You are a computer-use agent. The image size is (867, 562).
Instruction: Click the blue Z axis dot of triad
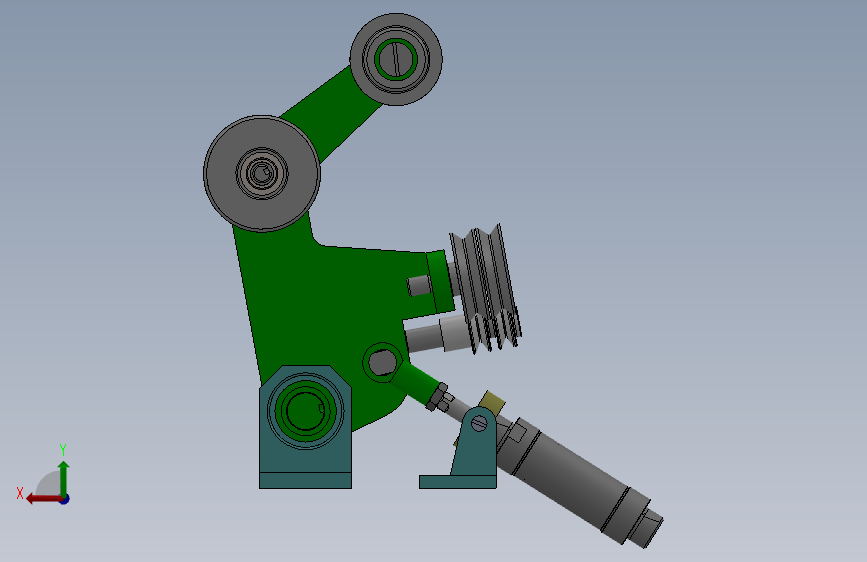(x=65, y=499)
